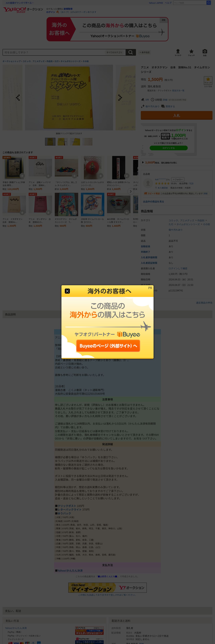The image size is (215, 644).
Task: Click the ログイン link near logo
Action: click(x=51, y=12)
